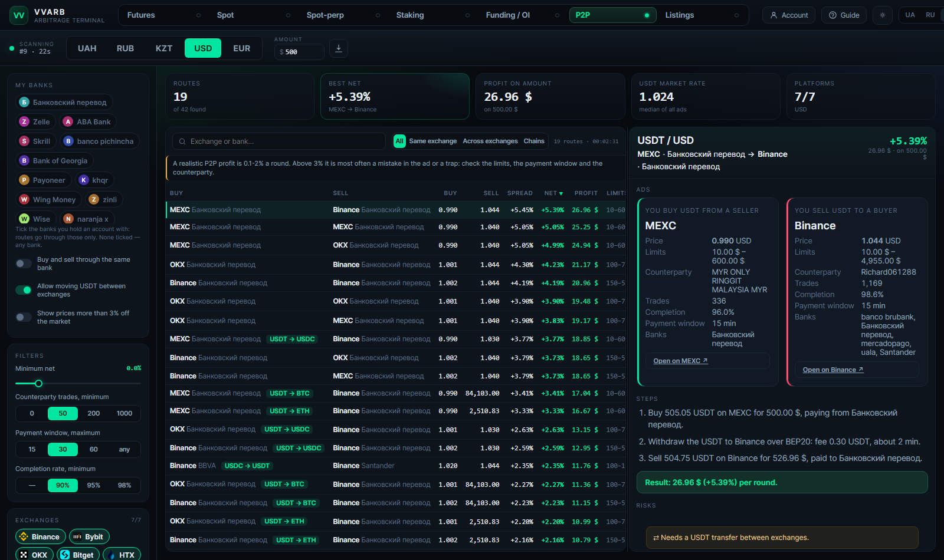Toggle the light theme sun icon
Viewport: 944px width, 560px height.
coord(883,15)
